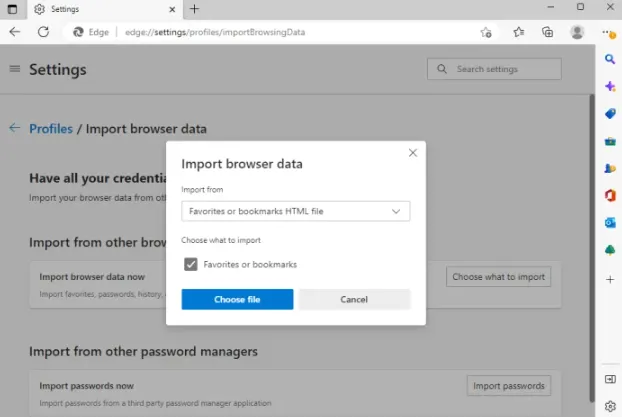Tick the Favorites or bookmarks checkbox
Screen dimensions: 622x417
point(190,265)
